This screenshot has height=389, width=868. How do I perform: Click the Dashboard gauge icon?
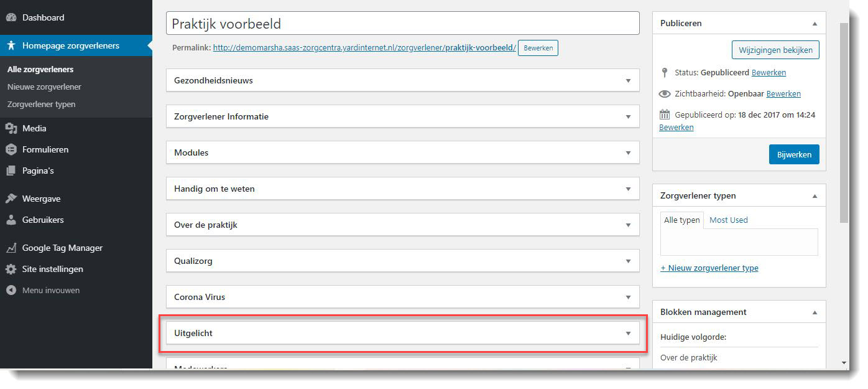click(x=11, y=17)
